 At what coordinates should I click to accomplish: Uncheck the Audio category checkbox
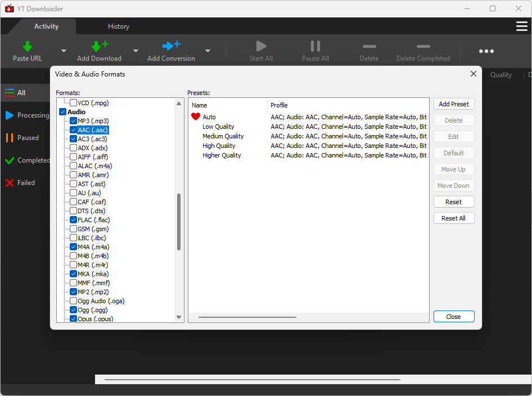click(63, 111)
